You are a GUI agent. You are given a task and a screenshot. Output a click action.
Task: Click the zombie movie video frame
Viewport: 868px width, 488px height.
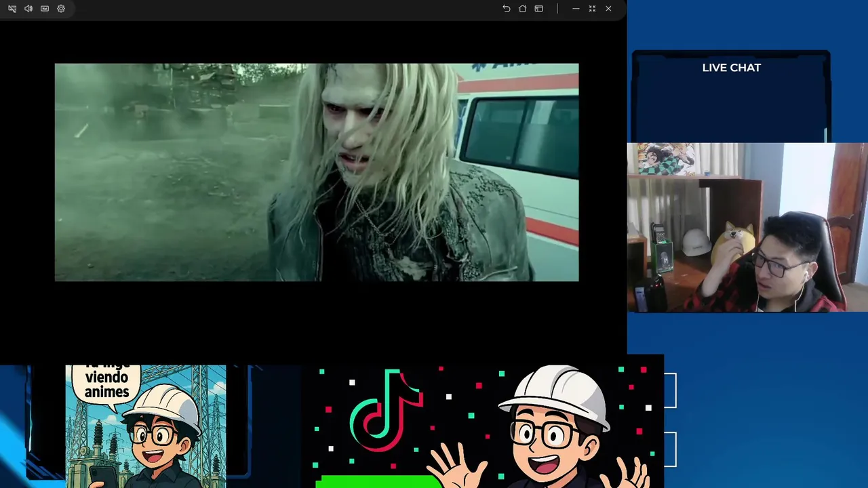pos(317,172)
